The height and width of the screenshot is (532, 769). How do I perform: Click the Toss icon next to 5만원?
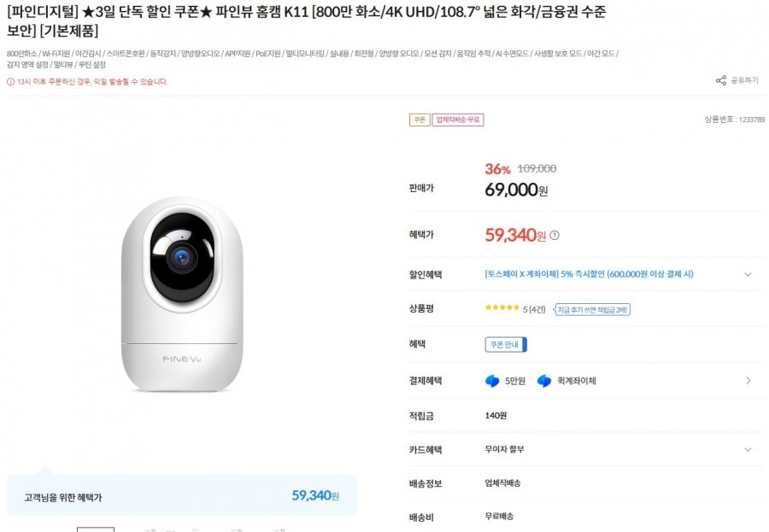(492, 381)
